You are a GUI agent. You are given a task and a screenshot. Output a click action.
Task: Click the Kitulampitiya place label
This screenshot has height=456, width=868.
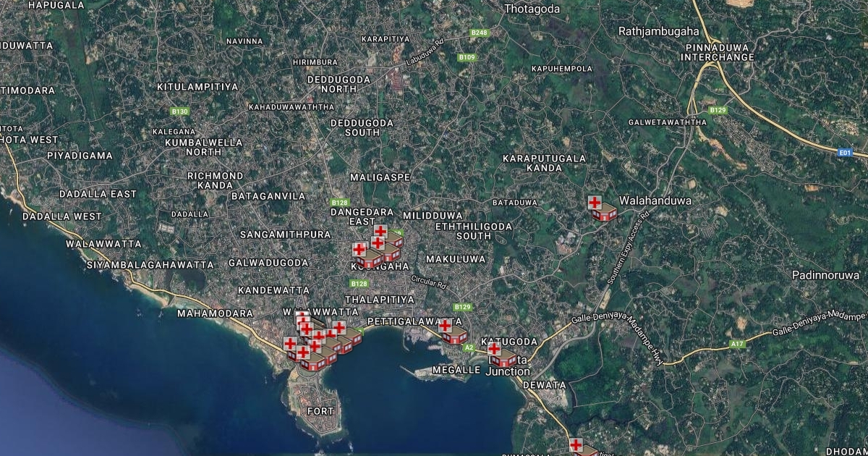(197, 87)
